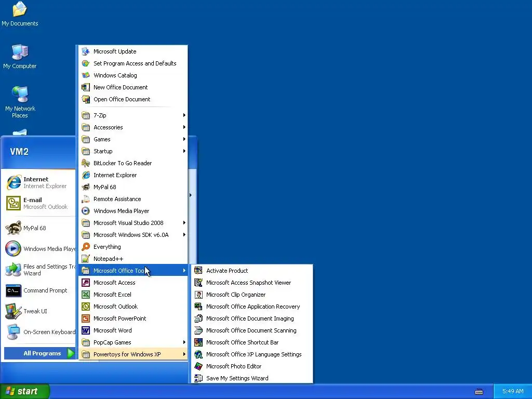This screenshot has height=399, width=532.
Task: Click the Microsoft Photo Editor icon
Action: pos(198,366)
